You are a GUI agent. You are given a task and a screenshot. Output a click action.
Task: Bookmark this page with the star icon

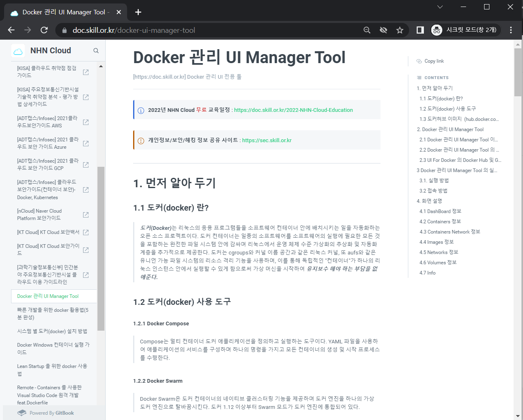[400, 30]
